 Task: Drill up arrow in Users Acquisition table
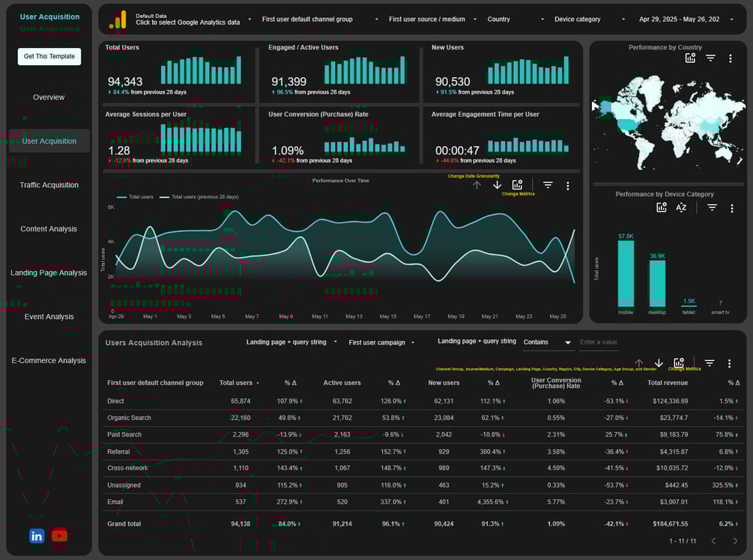pyautogui.click(x=638, y=363)
